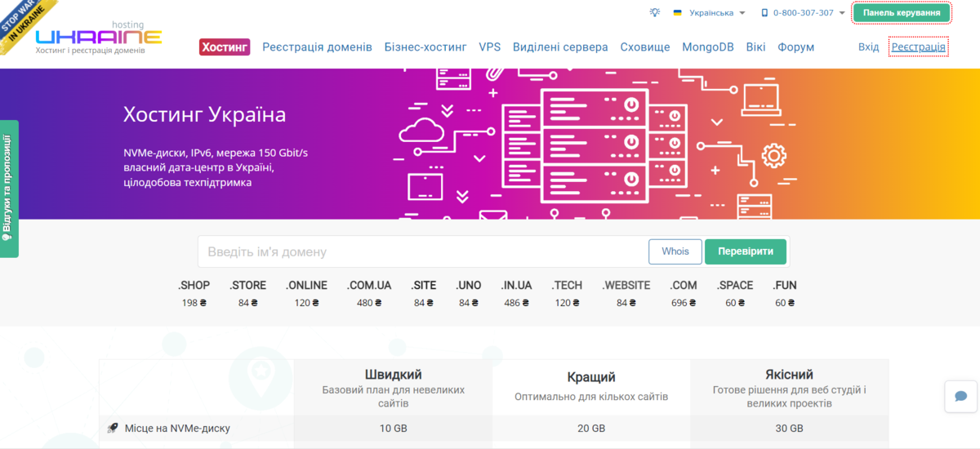The image size is (980, 449).
Task: Click the Реєстрація sign-up link
Action: pos(919,47)
